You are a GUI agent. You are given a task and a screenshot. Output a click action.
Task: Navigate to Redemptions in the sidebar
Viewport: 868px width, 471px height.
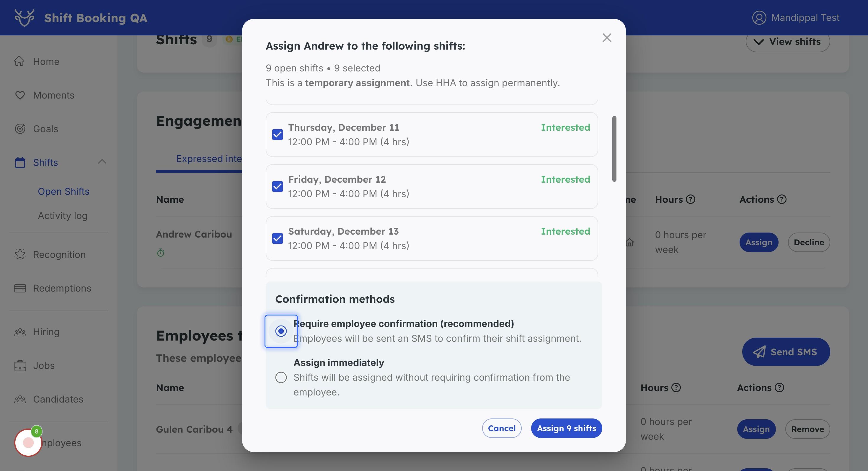pyautogui.click(x=62, y=288)
